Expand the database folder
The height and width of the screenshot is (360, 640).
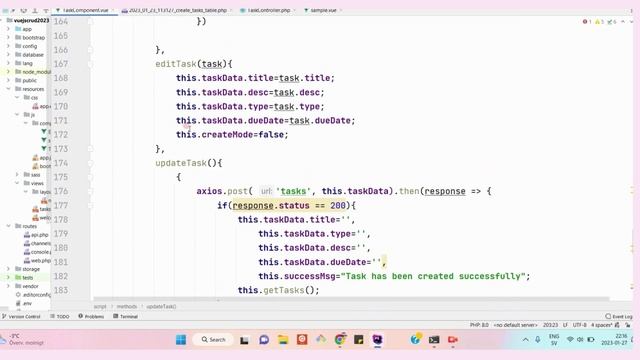click(x=8, y=55)
